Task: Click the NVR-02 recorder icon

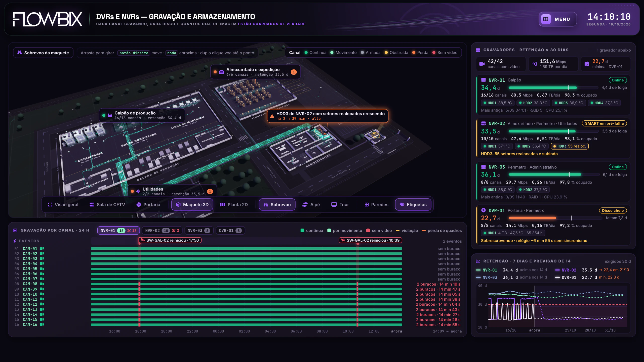Action: (x=483, y=124)
